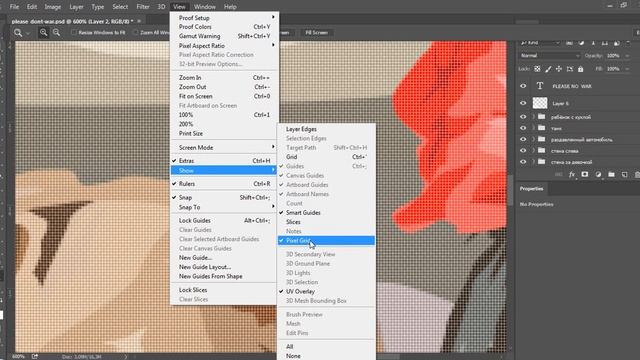Hide the стена слева group

[523, 151]
